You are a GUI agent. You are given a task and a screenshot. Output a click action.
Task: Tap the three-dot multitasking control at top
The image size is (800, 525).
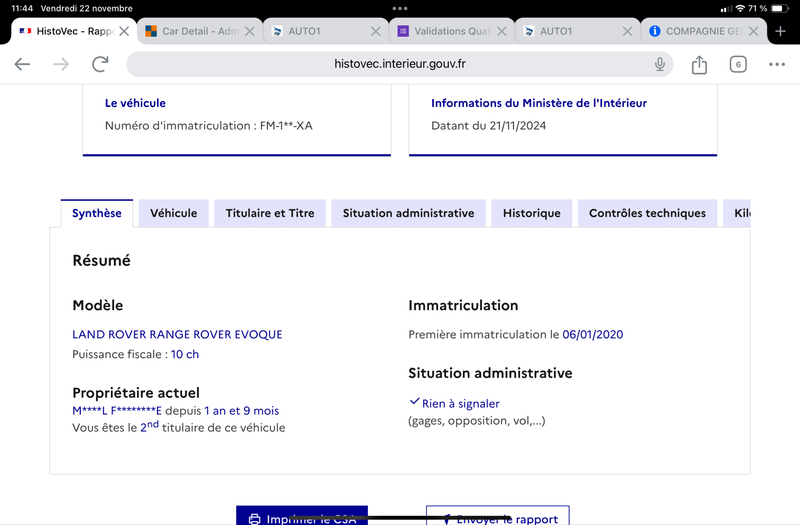pyautogui.click(x=400, y=8)
